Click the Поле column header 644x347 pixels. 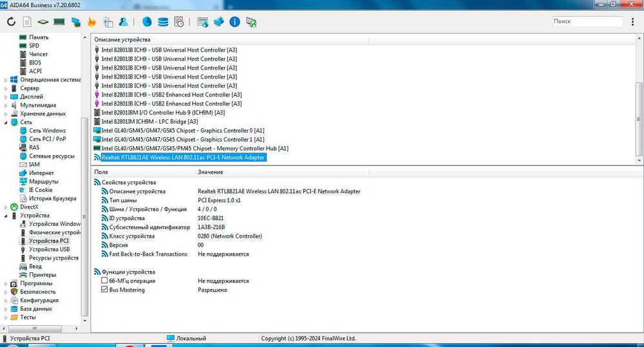click(x=142, y=172)
